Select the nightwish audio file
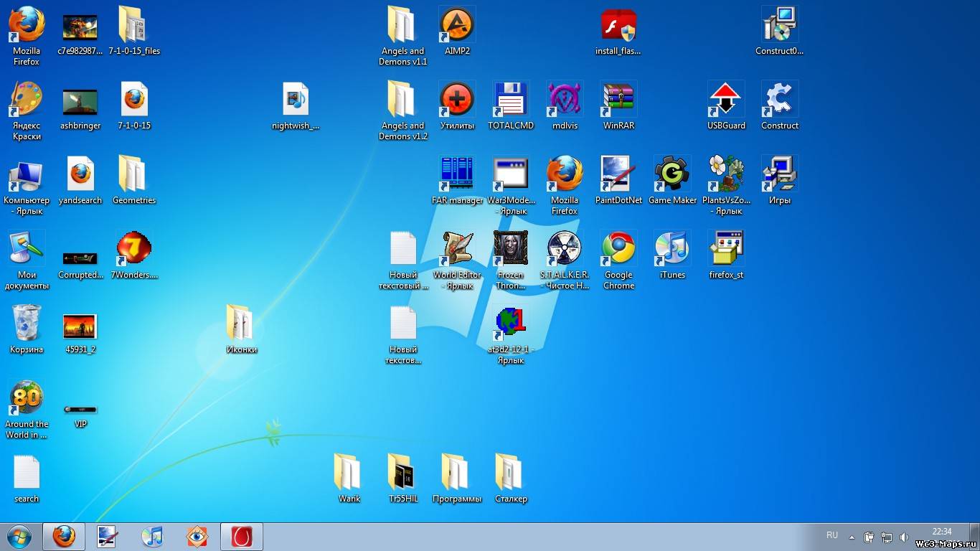Image resolution: width=980 pixels, height=551 pixels. pos(296,100)
